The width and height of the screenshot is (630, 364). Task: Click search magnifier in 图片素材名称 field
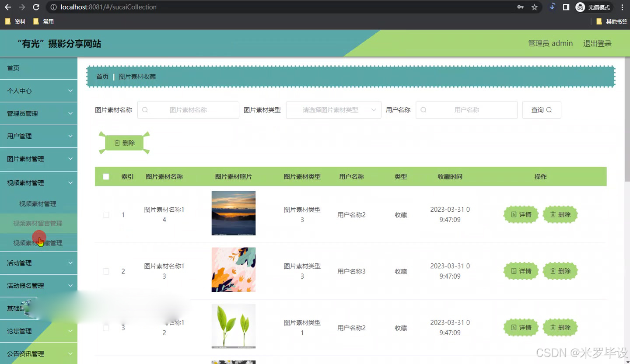point(145,110)
